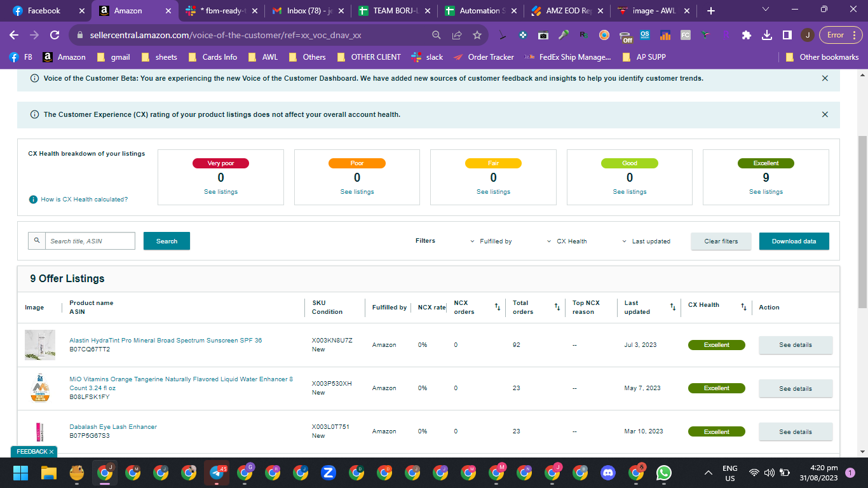This screenshot has width=868, height=488.
Task: Switch to the Facebook tab
Action: click(50, 11)
